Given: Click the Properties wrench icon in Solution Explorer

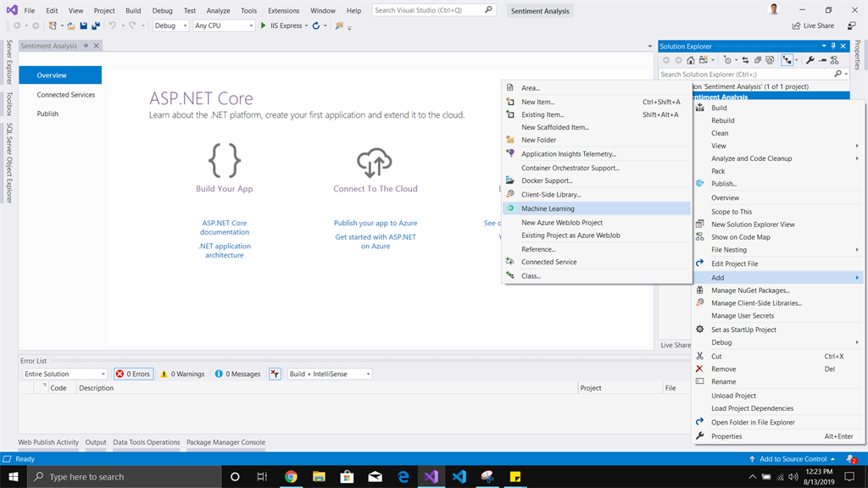Looking at the screenshot, I should (x=810, y=60).
